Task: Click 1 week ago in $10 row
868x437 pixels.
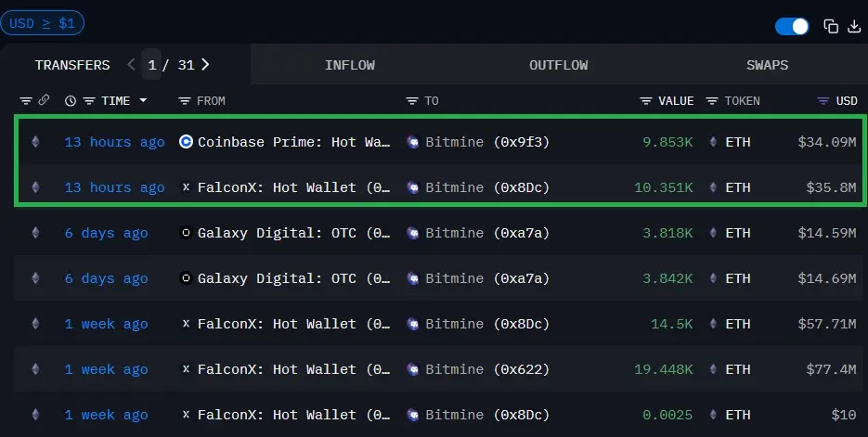Action: coord(106,415)
